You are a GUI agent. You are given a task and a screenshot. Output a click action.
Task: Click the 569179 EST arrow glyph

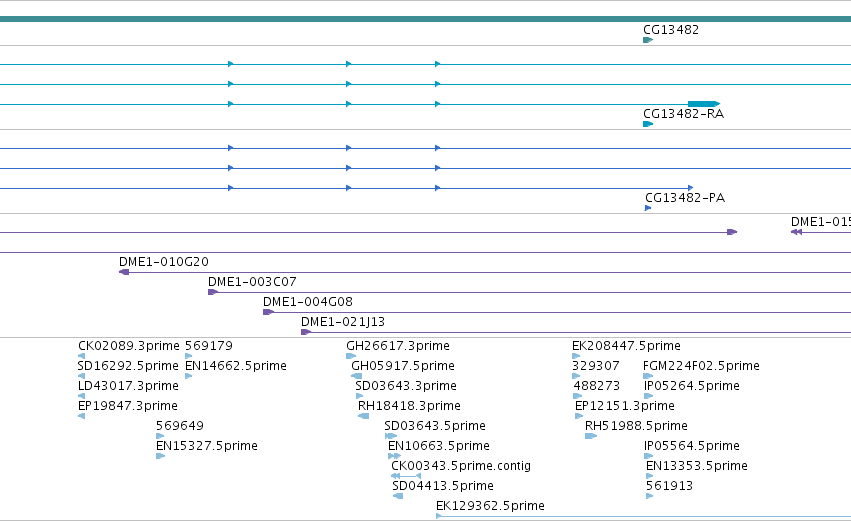[189, 356]
